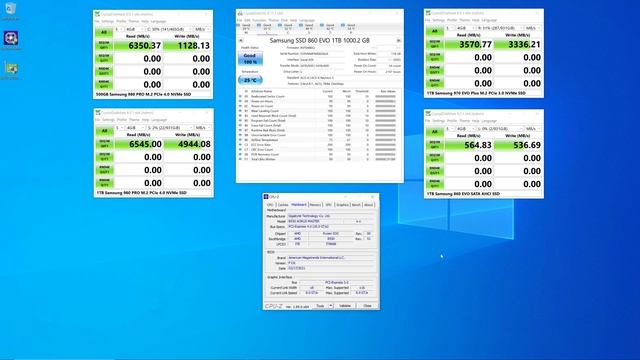Open Edit menu in CrystalDiskInfo

point(247,20)
